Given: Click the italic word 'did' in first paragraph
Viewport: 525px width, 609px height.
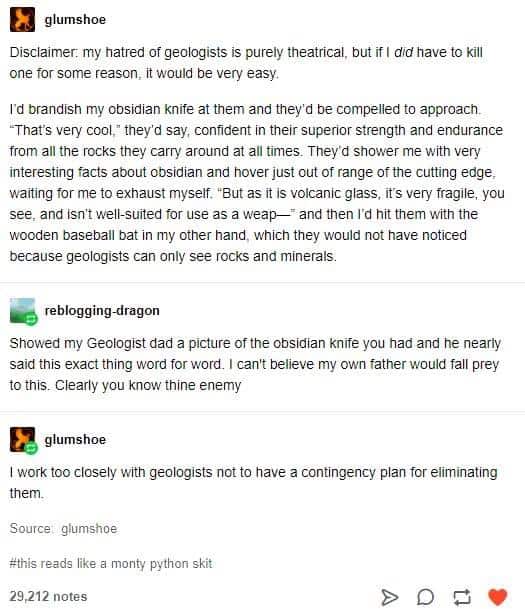Looking at the screenshot, I should 403,52.
